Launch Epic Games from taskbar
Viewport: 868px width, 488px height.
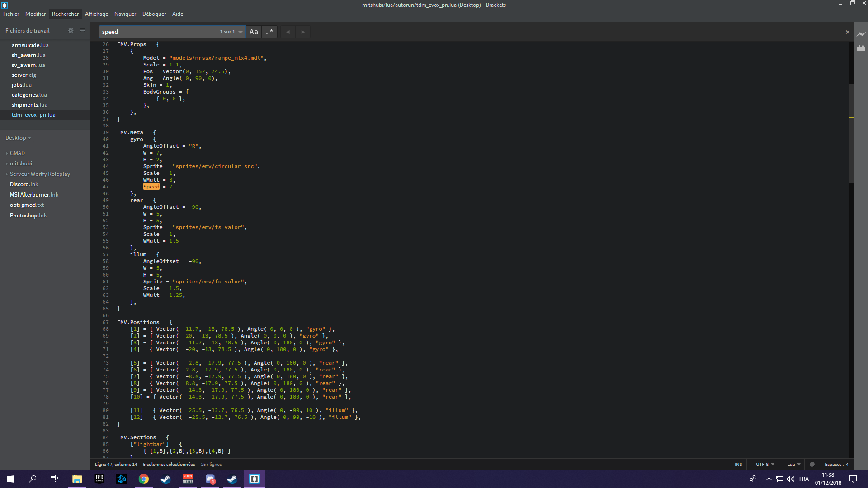99,479
